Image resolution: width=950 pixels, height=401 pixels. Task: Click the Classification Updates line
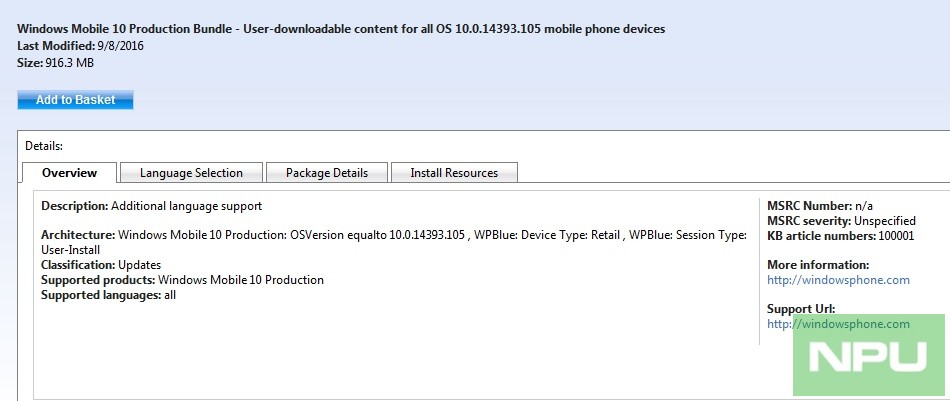click(101, 265)
